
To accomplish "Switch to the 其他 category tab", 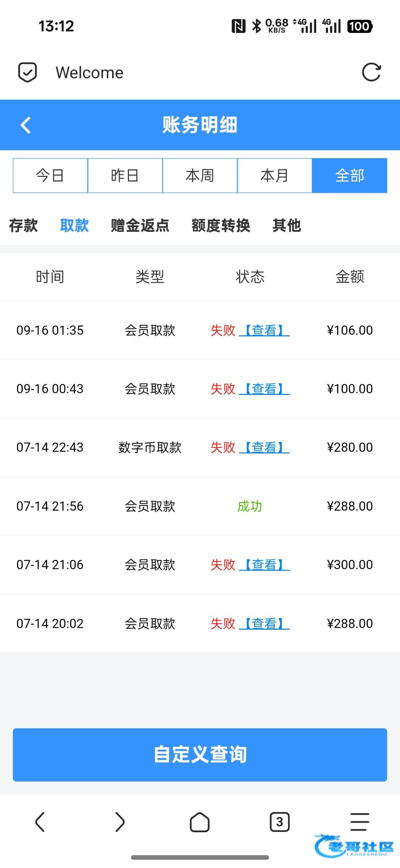I will [287, 225].
